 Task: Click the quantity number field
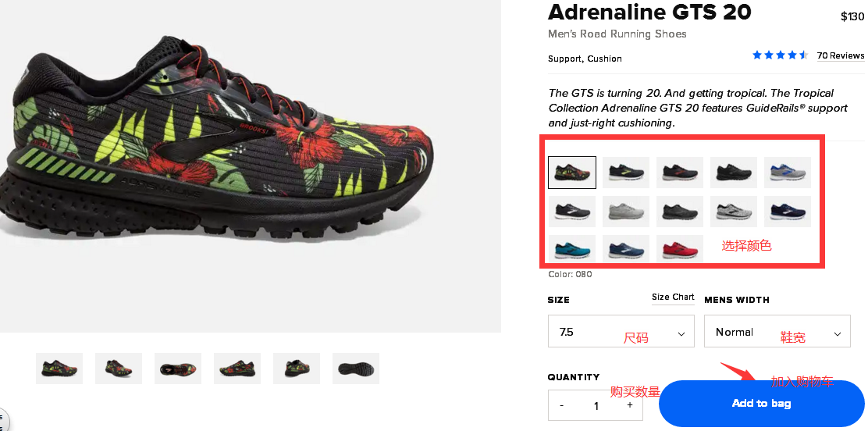[596, 405]
